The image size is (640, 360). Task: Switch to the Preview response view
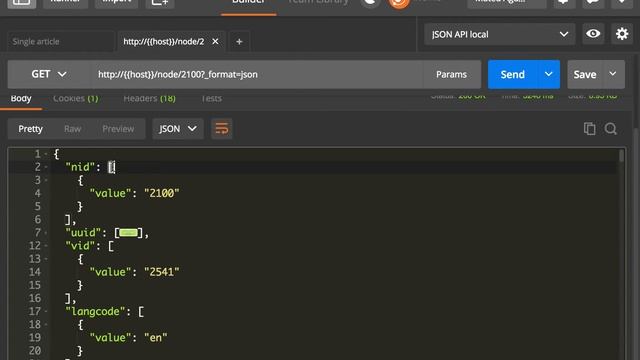[118, 129]
